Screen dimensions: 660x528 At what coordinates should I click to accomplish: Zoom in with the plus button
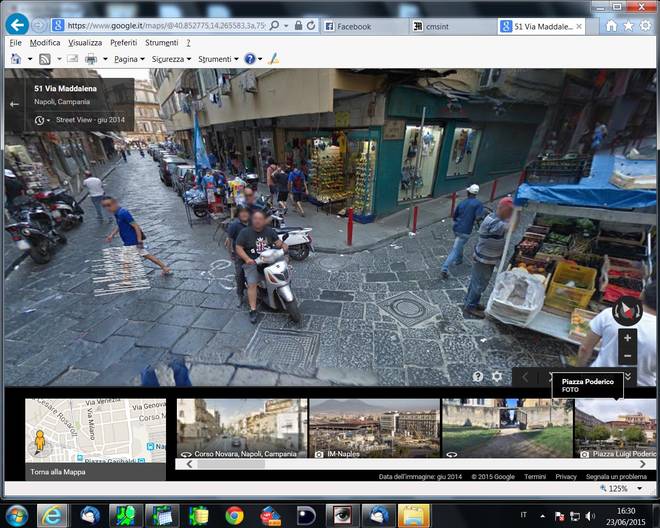click(x=627, y=338)
